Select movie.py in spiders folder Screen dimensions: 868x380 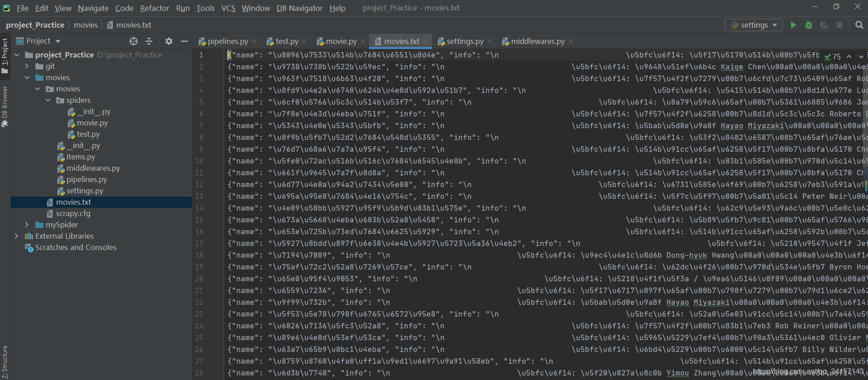point(92,123)
